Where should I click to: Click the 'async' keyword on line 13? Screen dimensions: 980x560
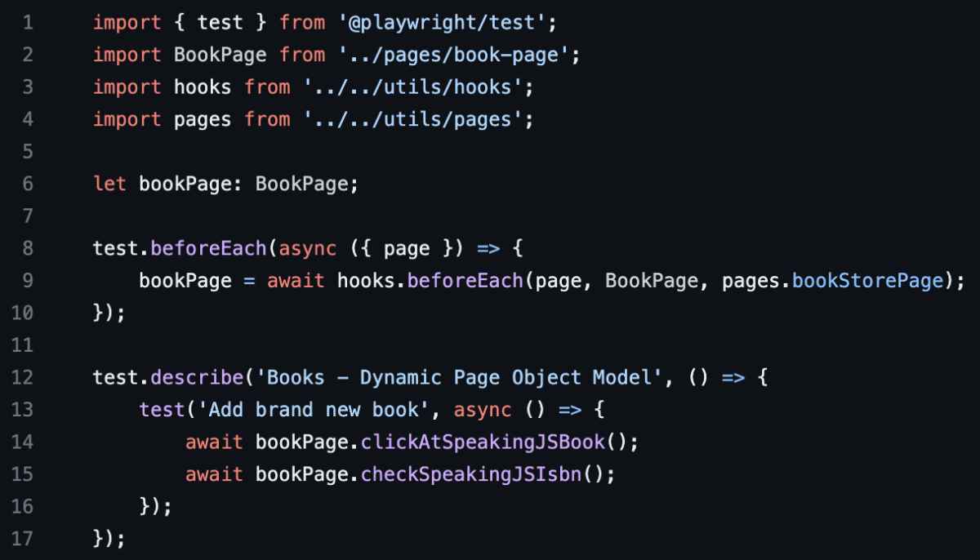point(482,410)
